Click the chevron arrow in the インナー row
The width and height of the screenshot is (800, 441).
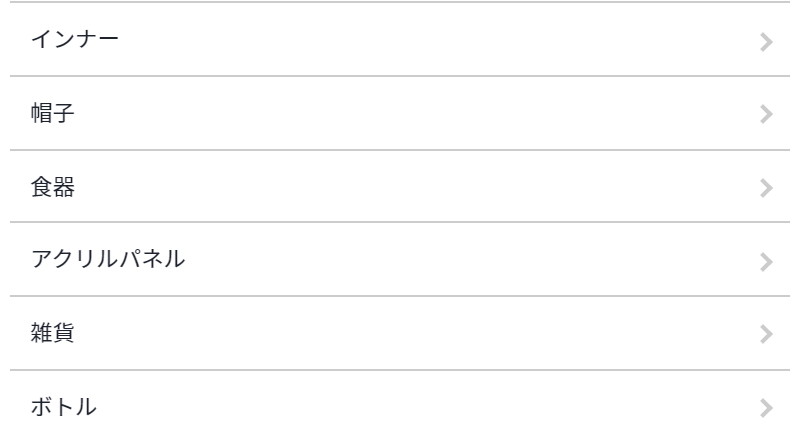click(x=766, y=41)
